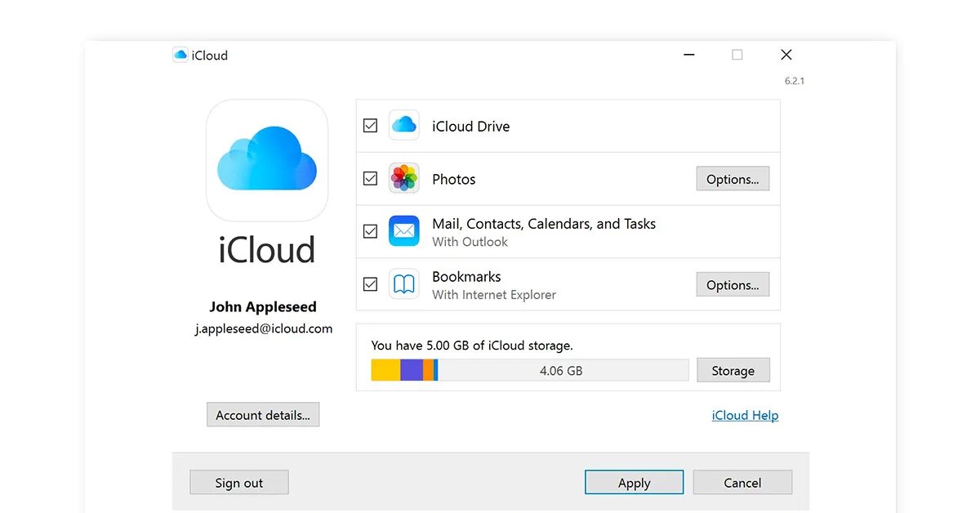Click the Bookmarks book icon

404,284
